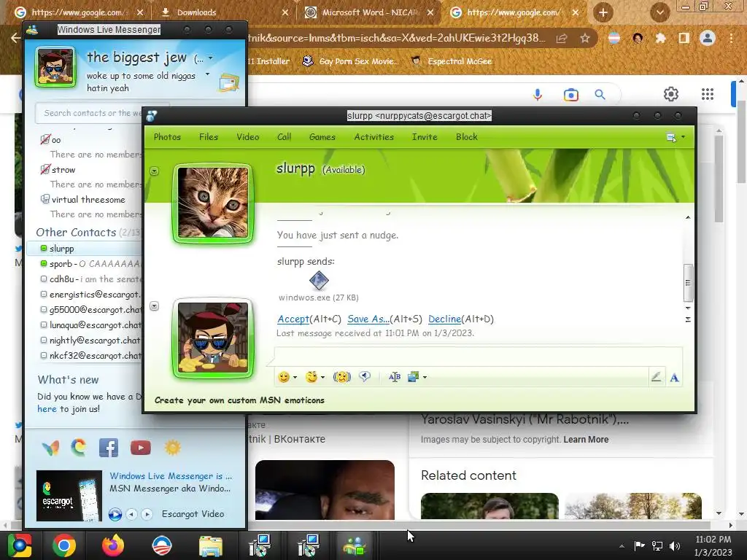Click Save As for the file
747x560 pixels.
(x=368, y=319)
